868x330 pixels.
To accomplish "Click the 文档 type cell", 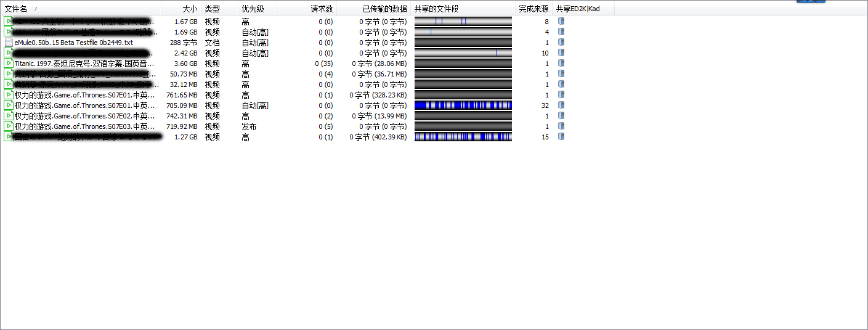I will click(x=212, y=43).
